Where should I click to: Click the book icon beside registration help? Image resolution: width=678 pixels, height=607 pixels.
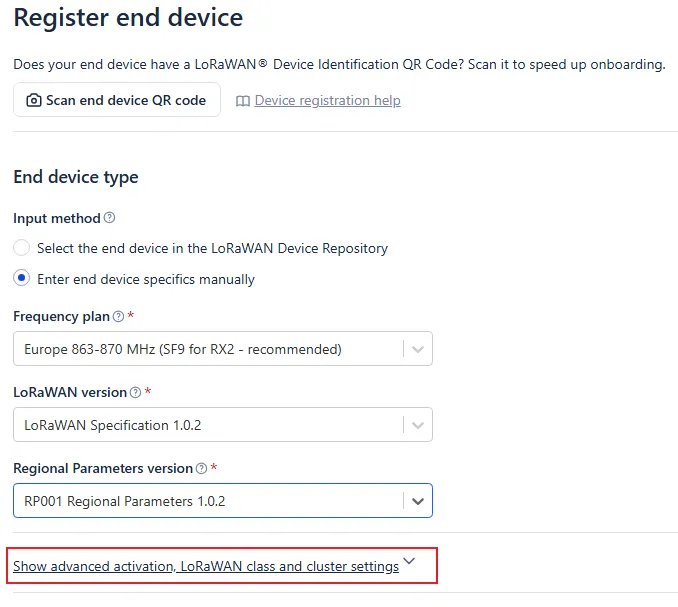click(x=243, y=101)
